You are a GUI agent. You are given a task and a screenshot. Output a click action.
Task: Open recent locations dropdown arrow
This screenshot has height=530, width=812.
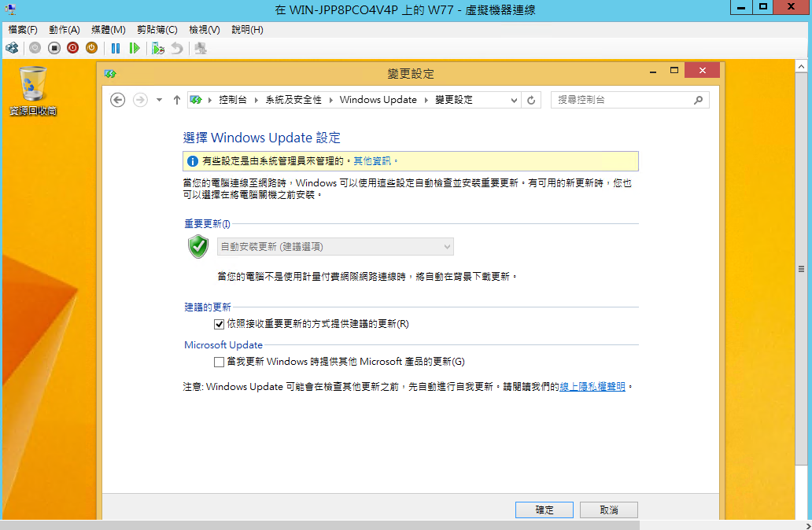click(x=160, y=100)
